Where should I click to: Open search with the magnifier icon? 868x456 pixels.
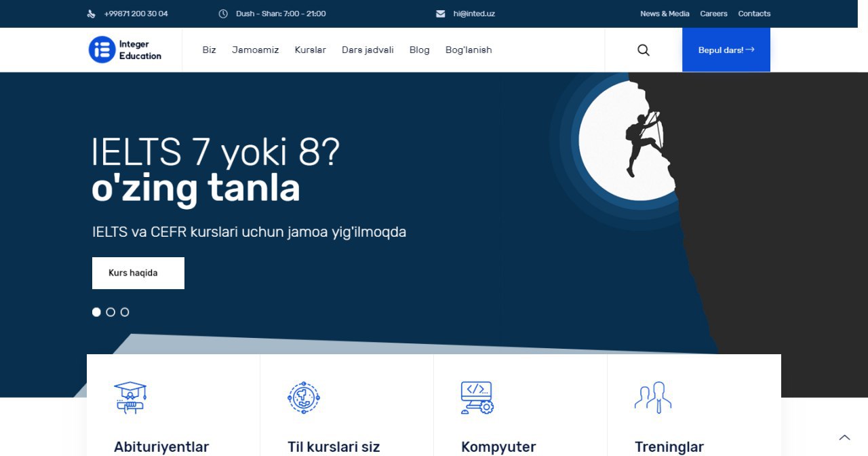(x=644, y=50)
